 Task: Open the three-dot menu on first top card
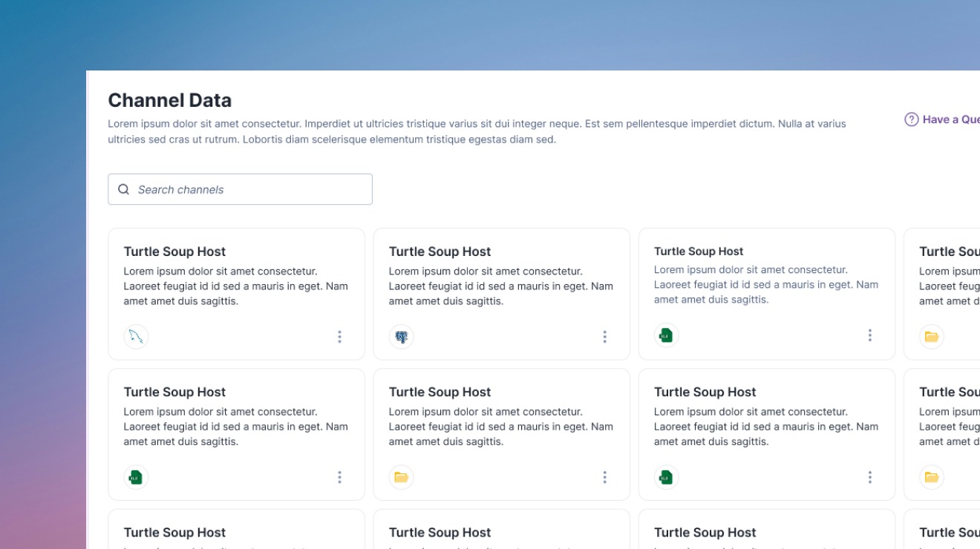339,337
